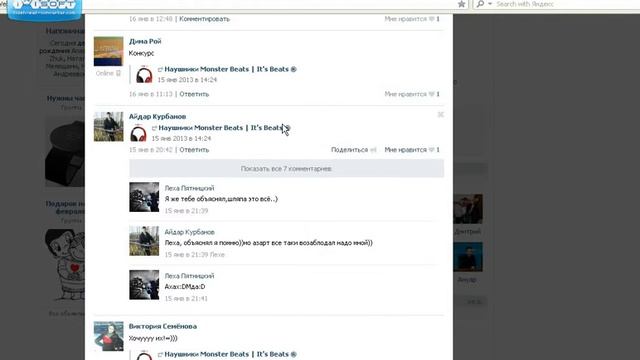
Task: Click 15 янв 2013 в 14:24 under Дина Рой post
Action: pos(187,80)
